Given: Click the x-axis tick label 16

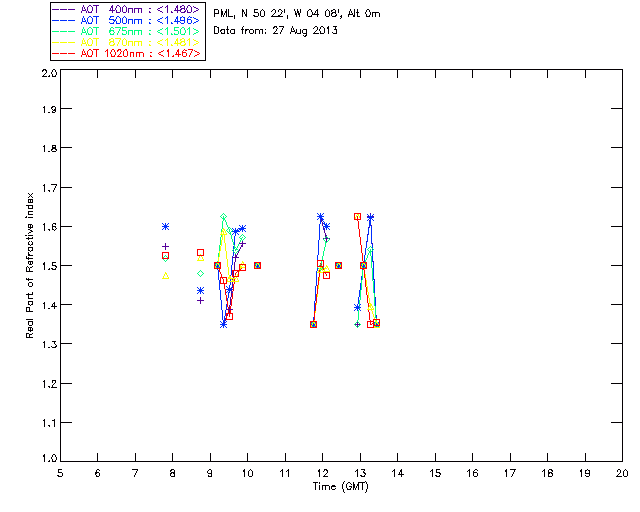Looking at the screenshot, I should (472, 473).
